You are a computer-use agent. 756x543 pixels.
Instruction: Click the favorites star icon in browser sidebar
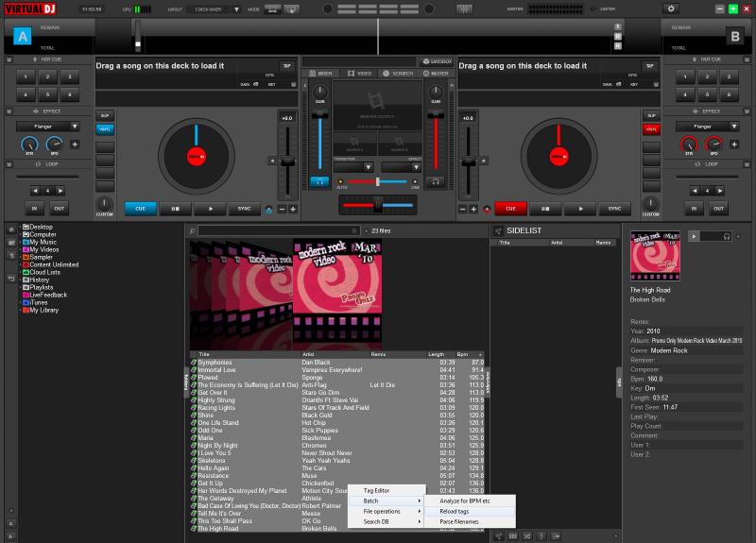(x=11, y=229)
